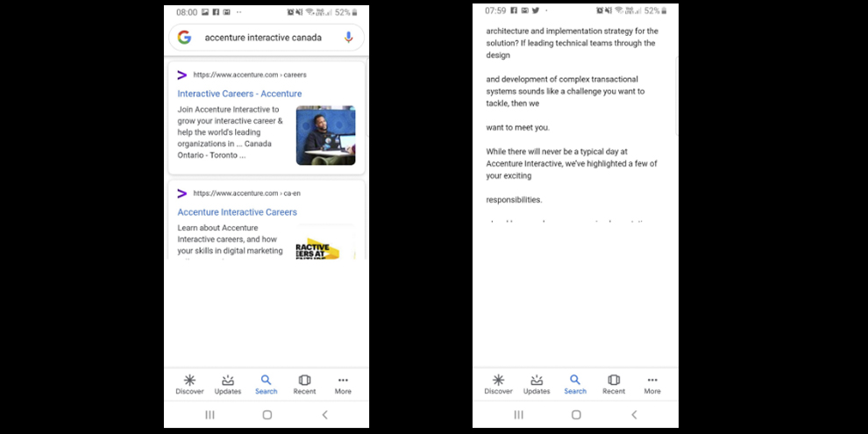Click the accenture.com › ca-en URL text

pos(247,193)
